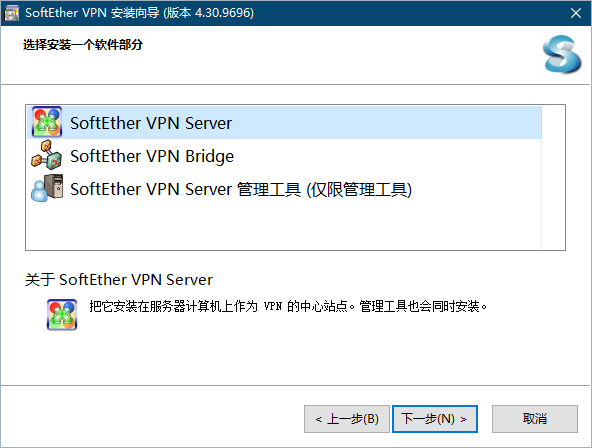
Task: Go back with the 上一步(B) button
Action: tap(347, 419)
